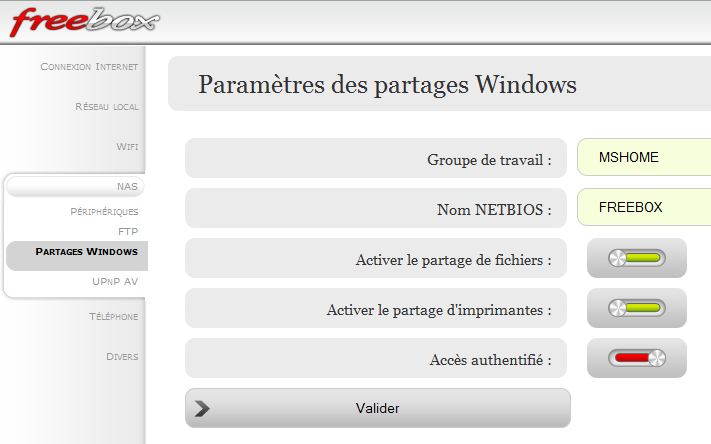Screen dimensions: 711x444
Task: Toggle file sharing switch off
Action: 637,258
